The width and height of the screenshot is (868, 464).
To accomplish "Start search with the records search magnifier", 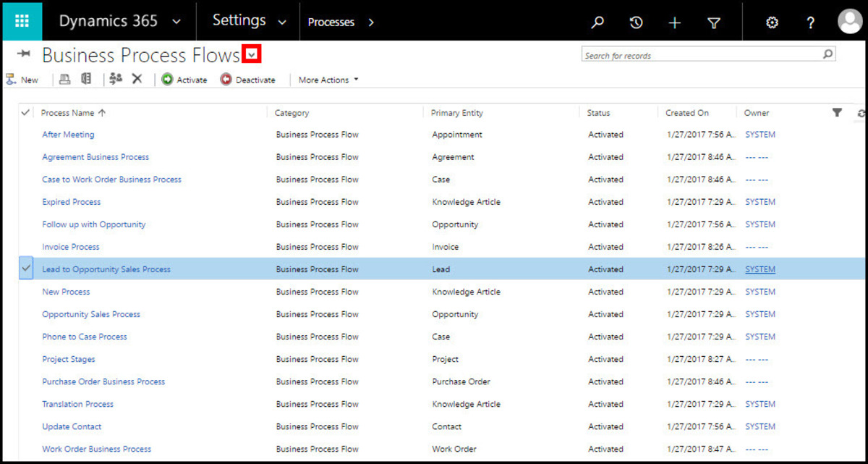I will [827, 54].
